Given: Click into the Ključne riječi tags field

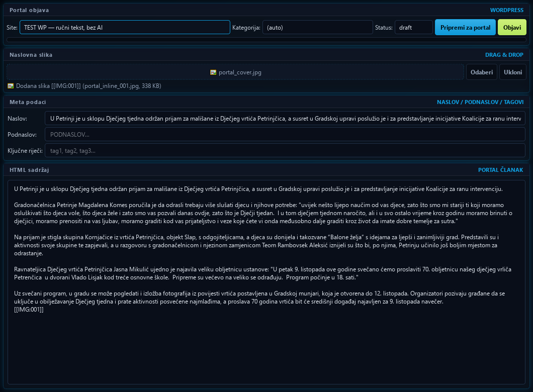Looking at the screenshot, I should (285, 150).
